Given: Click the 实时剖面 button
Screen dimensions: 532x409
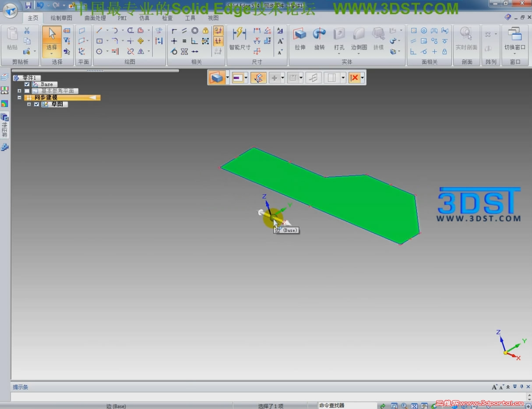Looking at the screenshot, I should (x=466, y=38).
